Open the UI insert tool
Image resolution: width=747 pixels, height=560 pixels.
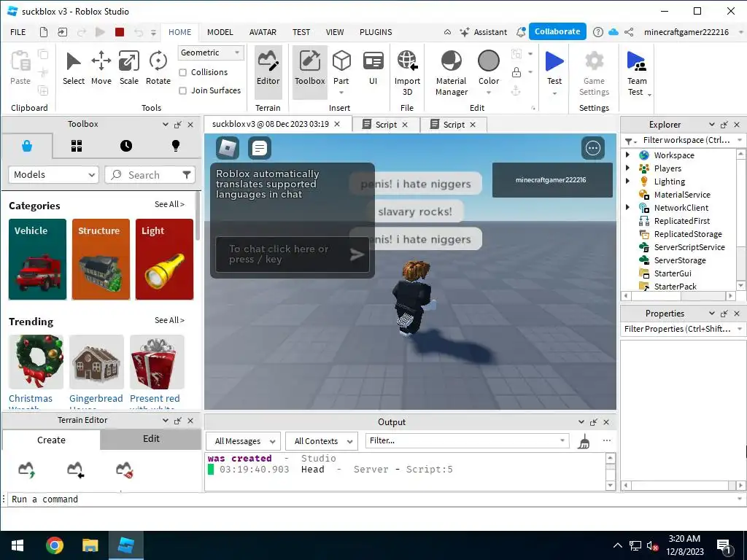click(x=373, y=68)
